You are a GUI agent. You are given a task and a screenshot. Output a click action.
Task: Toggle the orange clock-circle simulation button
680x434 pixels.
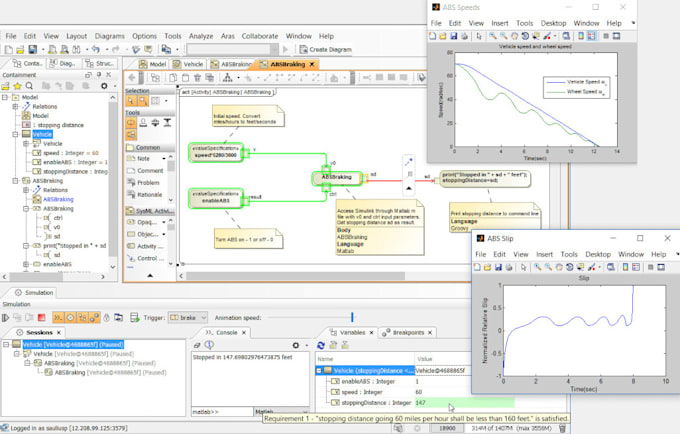tap(70, 318)
